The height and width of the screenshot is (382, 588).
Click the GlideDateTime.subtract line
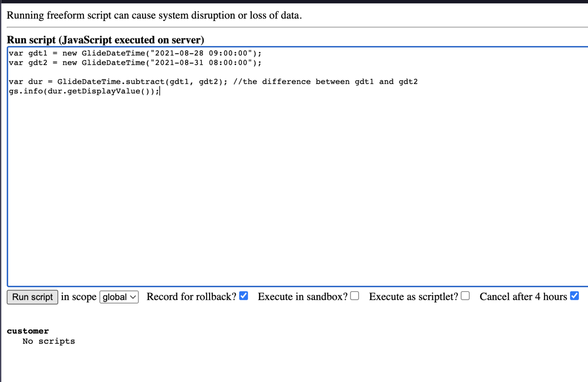point(115,82)
